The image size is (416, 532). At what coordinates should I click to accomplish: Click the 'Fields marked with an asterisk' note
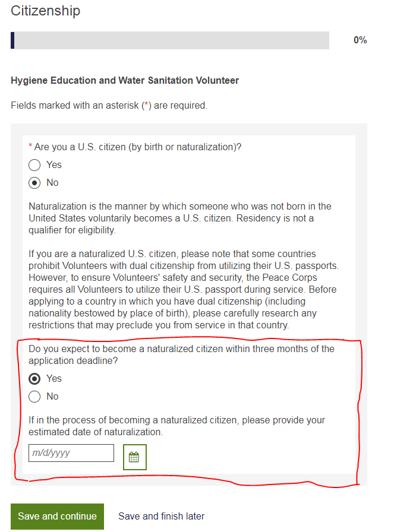(109, 106)
